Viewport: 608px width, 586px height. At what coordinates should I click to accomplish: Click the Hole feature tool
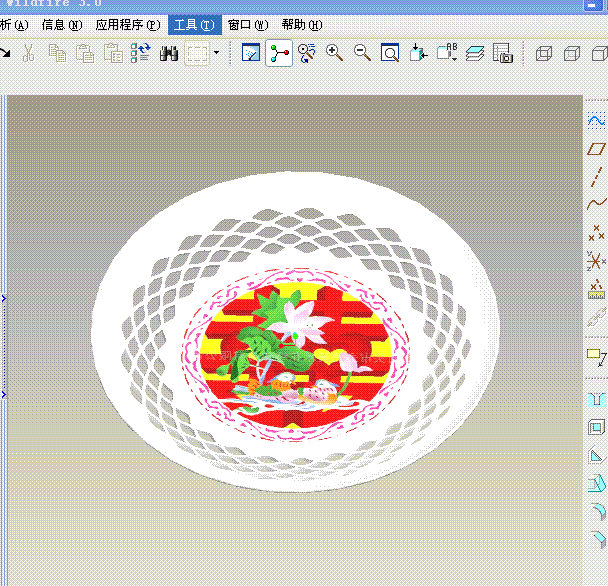tap(596, 401)
